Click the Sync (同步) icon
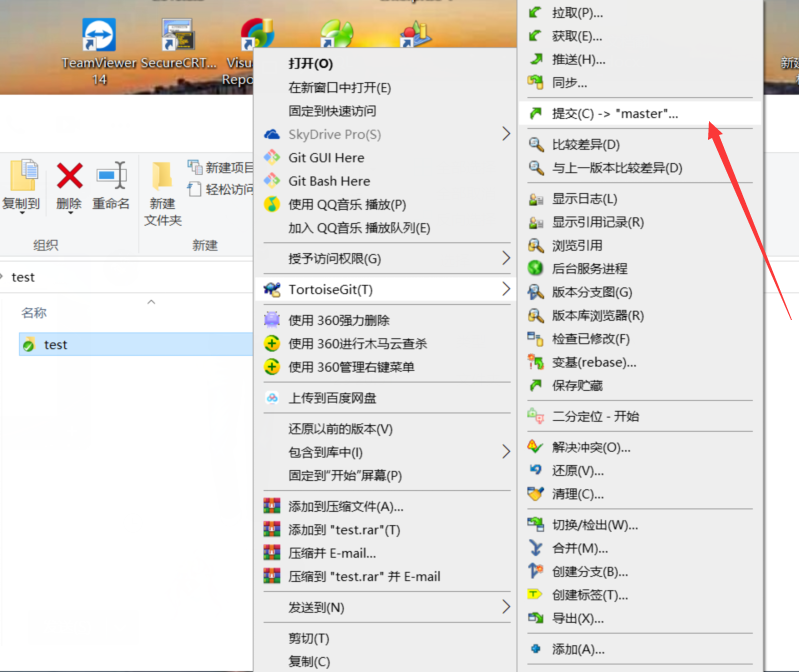This screenshot has height=672, width=799. (x=535, y=82)
